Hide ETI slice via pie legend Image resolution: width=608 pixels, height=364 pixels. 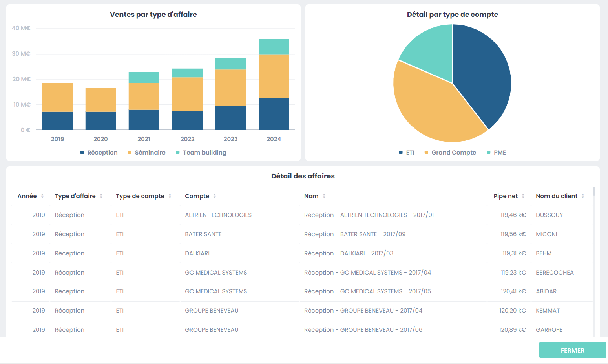click(x=407, y=153)
